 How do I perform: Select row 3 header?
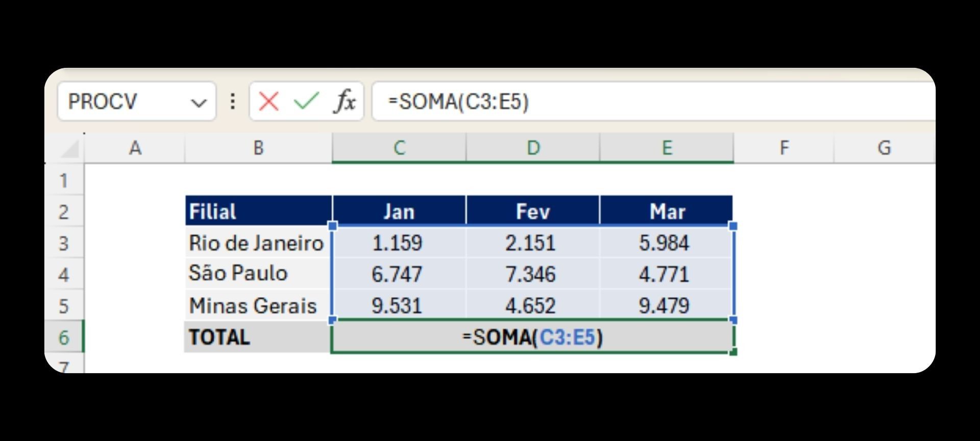64,243
